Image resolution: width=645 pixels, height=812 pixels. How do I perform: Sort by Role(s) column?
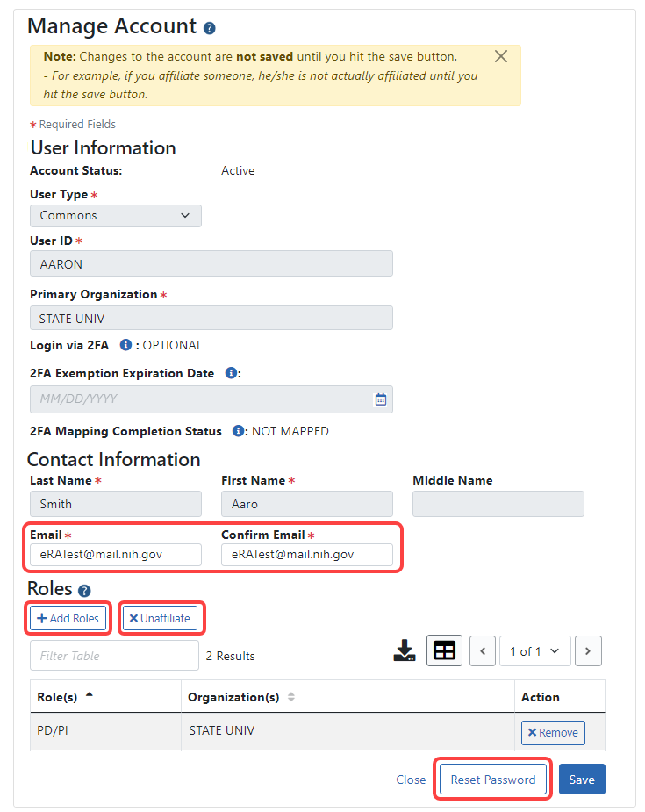[65, 697]
